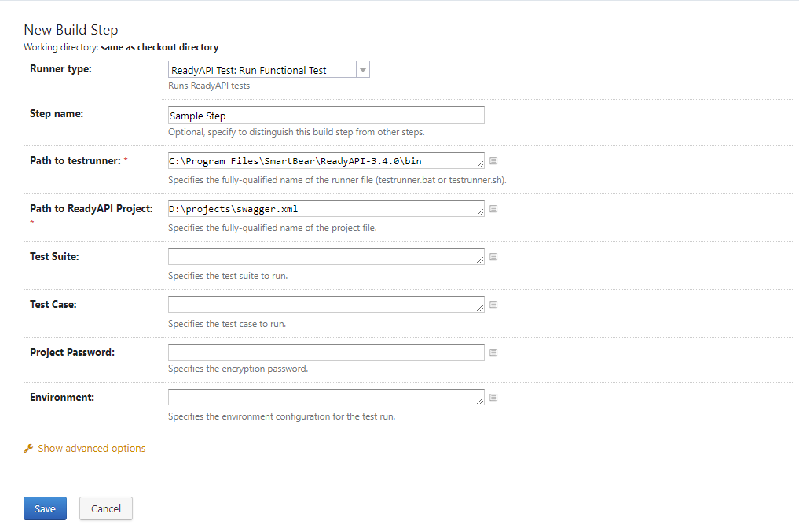Click the Show advanced options link
This screenshot has width=799, height=532.
pos(90,448)
